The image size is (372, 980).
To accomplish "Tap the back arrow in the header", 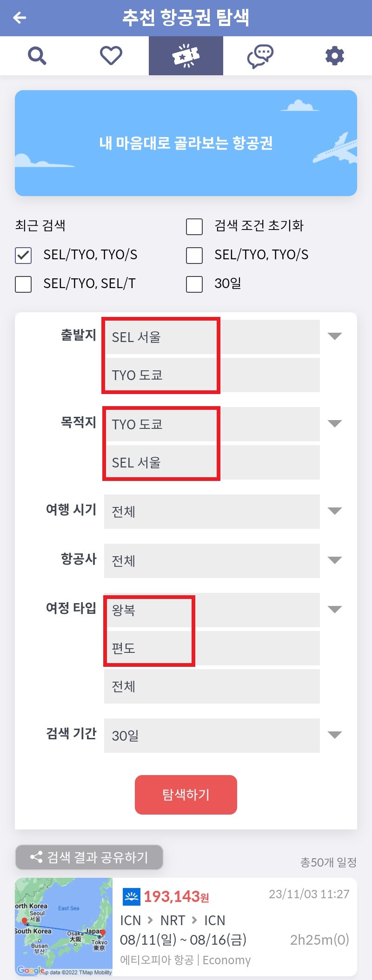I will [19, 18].
